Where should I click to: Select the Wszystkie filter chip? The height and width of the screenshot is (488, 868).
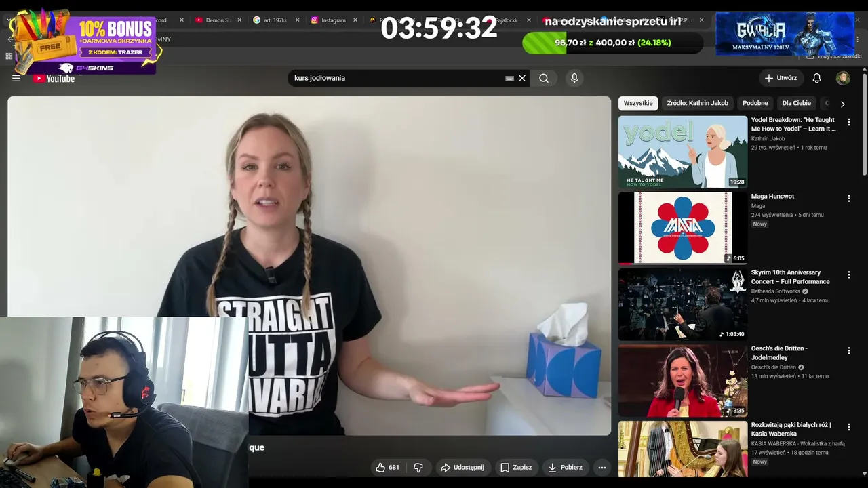click(x=638, y=103)
